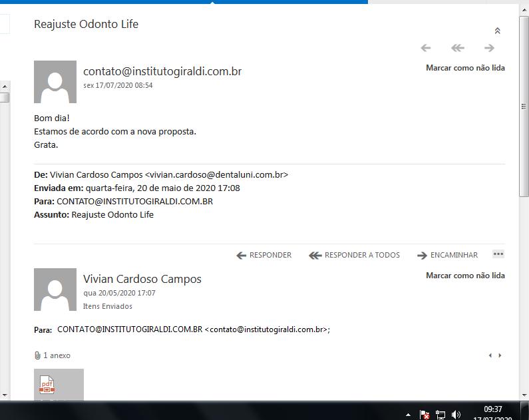Show previous attachment with left arrow

[x=490, y=355]
